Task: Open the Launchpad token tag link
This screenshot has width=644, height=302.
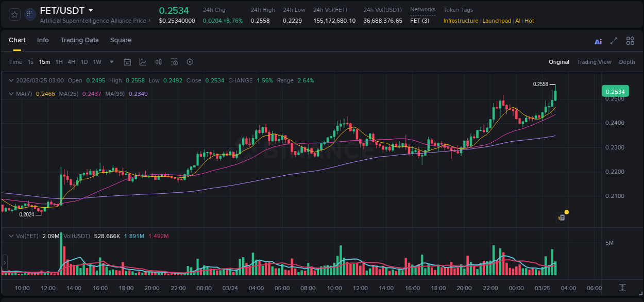Action: (x=497, y=21)
